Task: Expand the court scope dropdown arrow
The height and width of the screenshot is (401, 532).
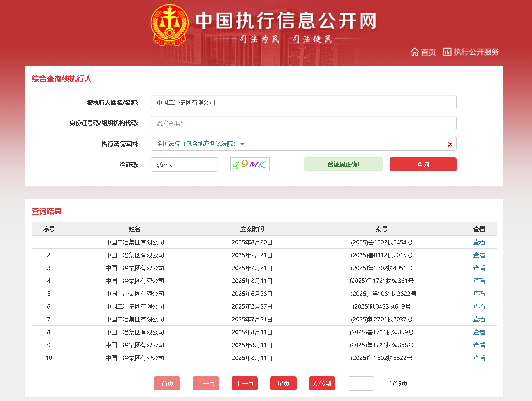Action: [x=242, y=144]
